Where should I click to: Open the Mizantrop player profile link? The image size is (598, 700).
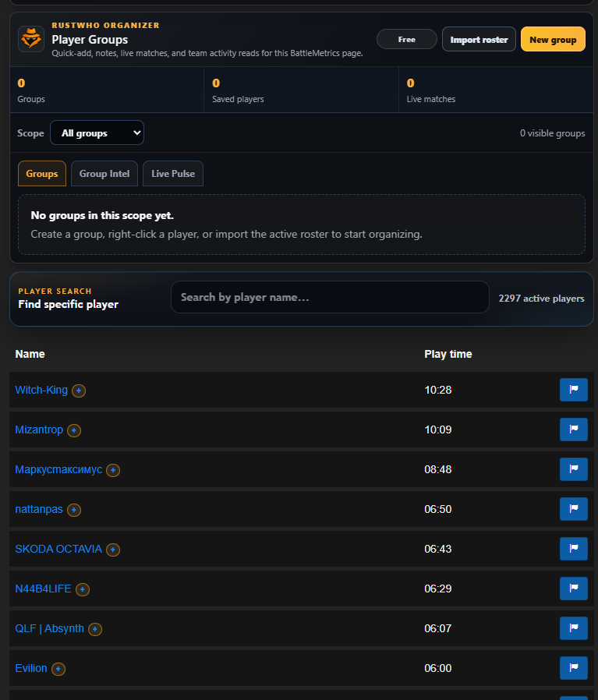click(39, 430)
